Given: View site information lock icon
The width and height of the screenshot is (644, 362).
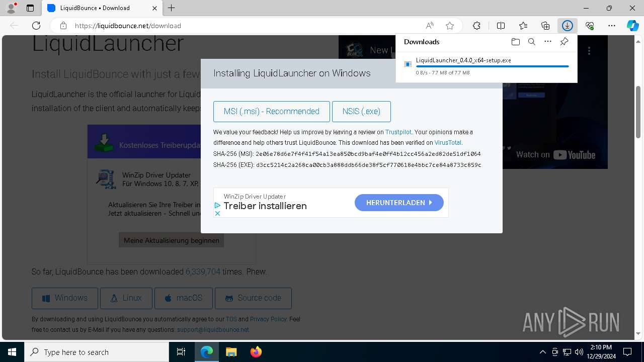Looking at the screenshot, I should tap(63, 26).
